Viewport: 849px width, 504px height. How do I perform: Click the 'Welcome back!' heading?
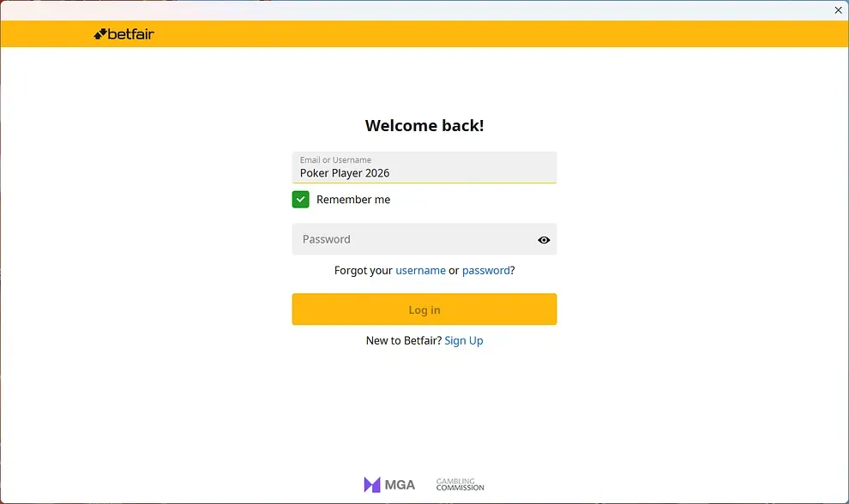point(424,126)
